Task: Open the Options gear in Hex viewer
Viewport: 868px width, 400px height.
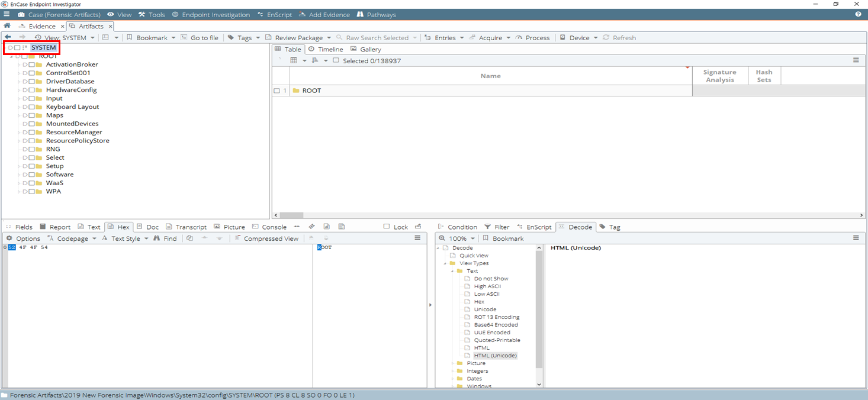Action: tap(23, 238)
